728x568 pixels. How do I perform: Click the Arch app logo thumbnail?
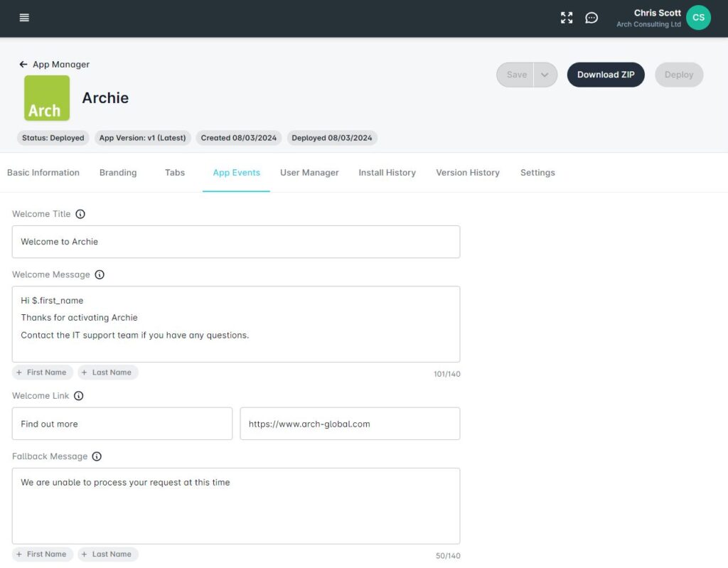point(47,98)
